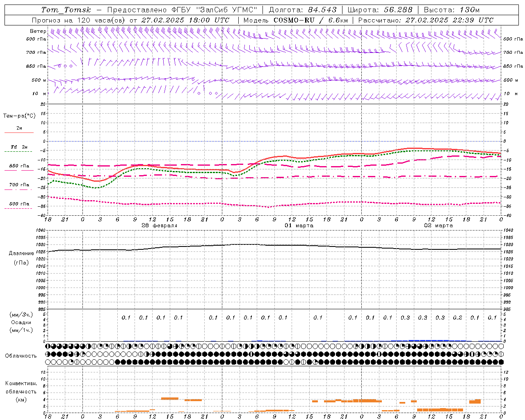Click the '500 гПа' temperature legend entry
Viewport: 525px width, 420px height.
point(19,204)
